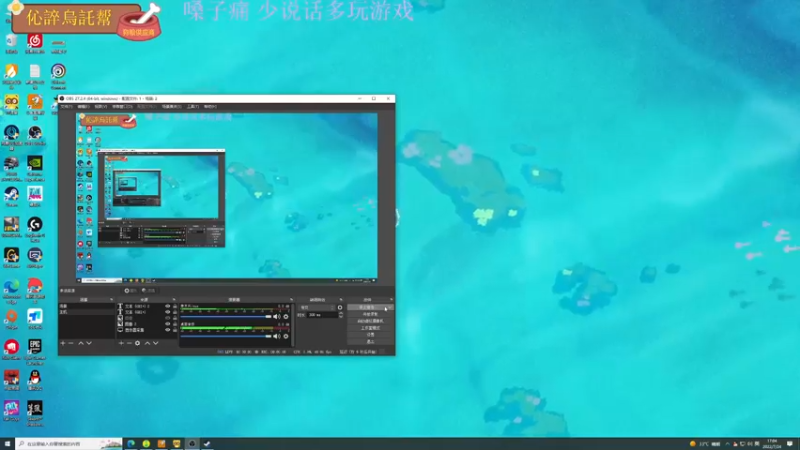Open notification center in system tray

(x=790, y=444)
